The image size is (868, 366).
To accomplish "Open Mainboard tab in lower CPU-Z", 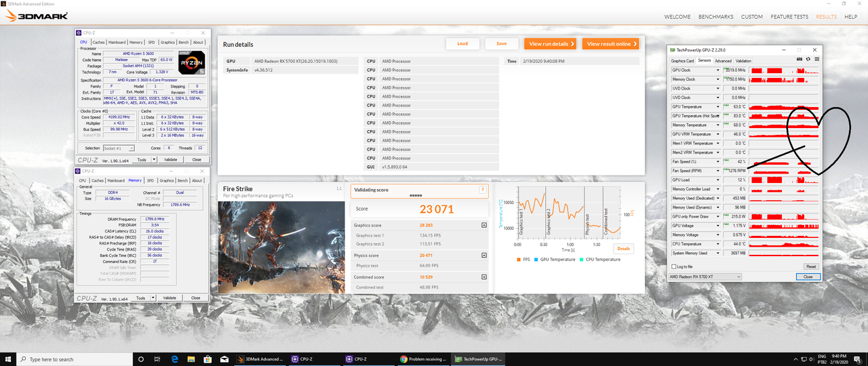I will coord(117,181).
